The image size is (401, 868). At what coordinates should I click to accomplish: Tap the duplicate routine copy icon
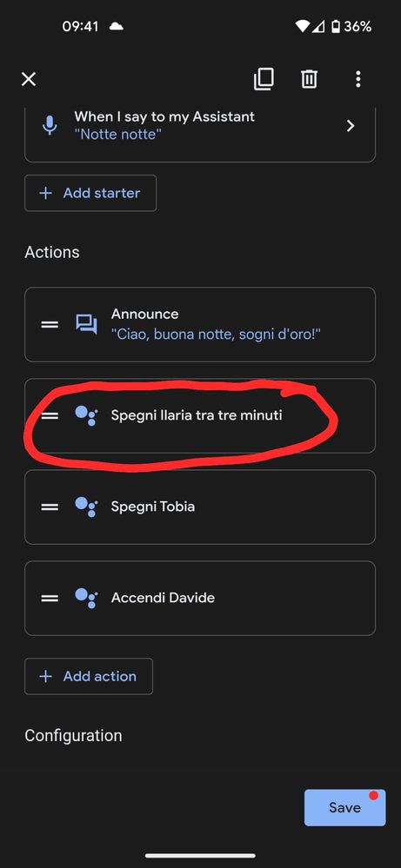click(264, 79)
